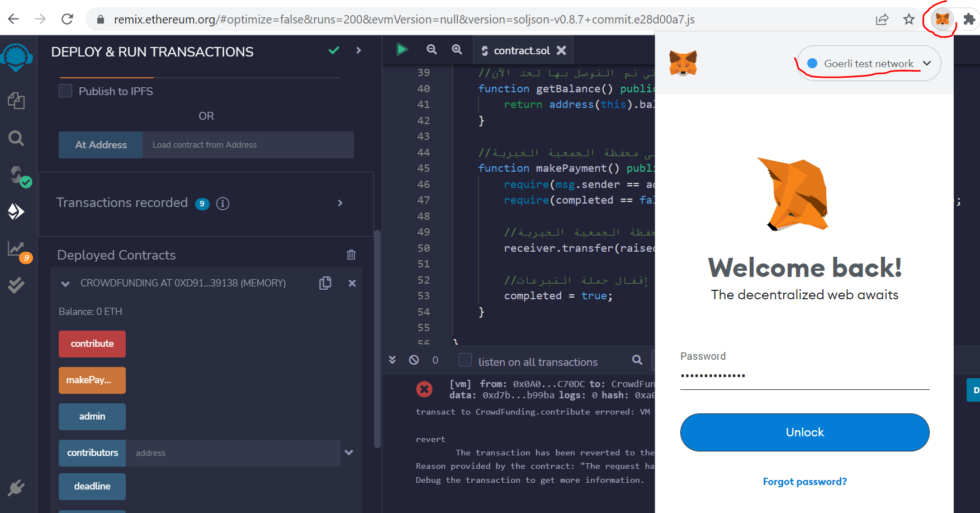Show Transactions recorded info icon
Image resolution: width=980 pixels, height=513 pixels.
click(222, 204)
